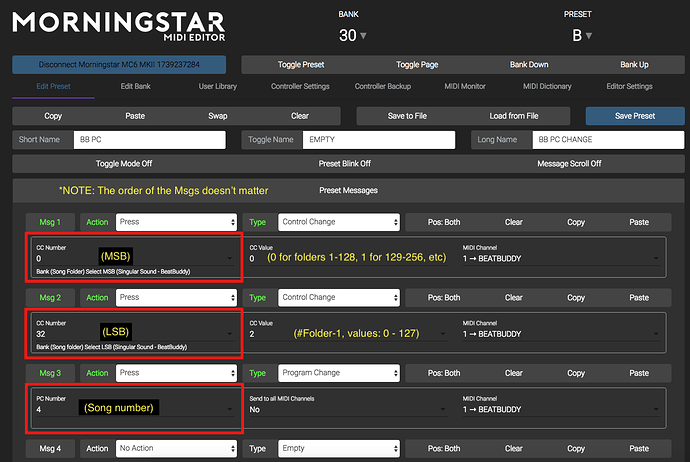Viewport: 690px width, 462px height.
Task: Open Msg 3 Type dropdown
Action: click(339, 373)
